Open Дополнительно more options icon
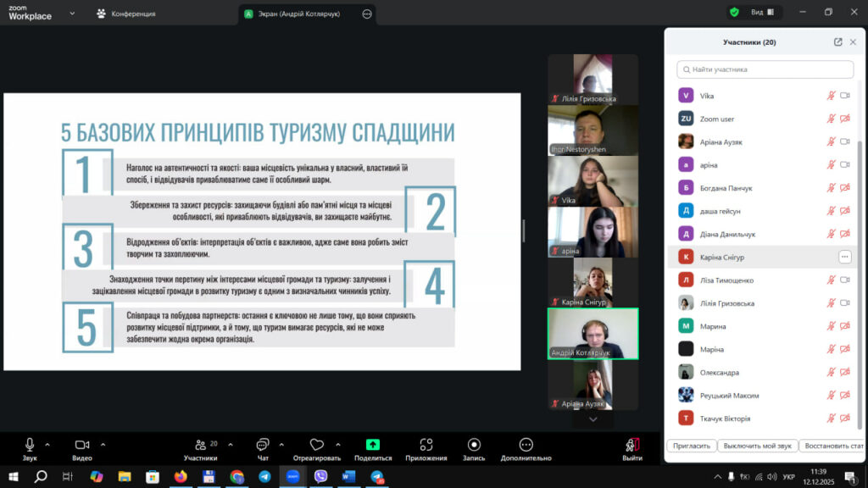The height and width of the screenshot is (488, 868). coord(526,445)
